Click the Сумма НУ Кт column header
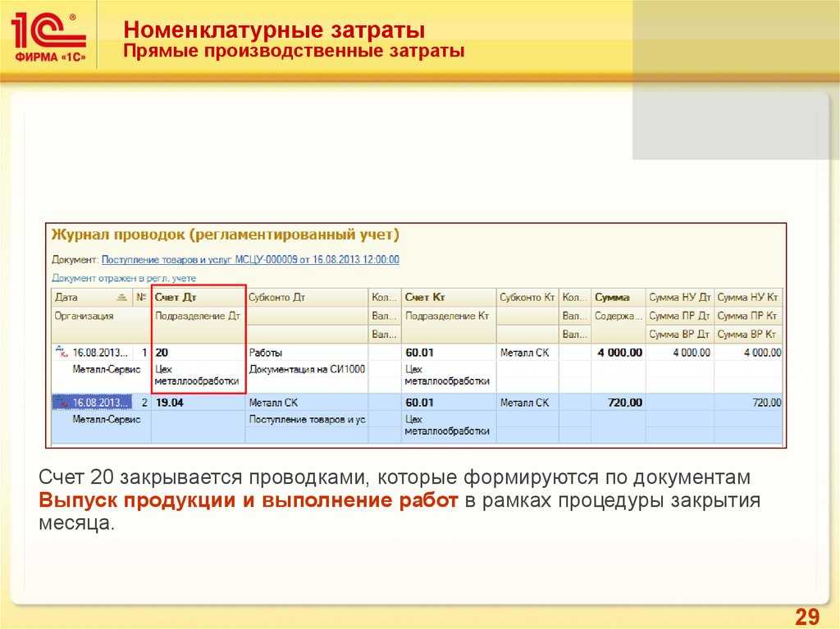Screen dimensions: 840x629 748,298
